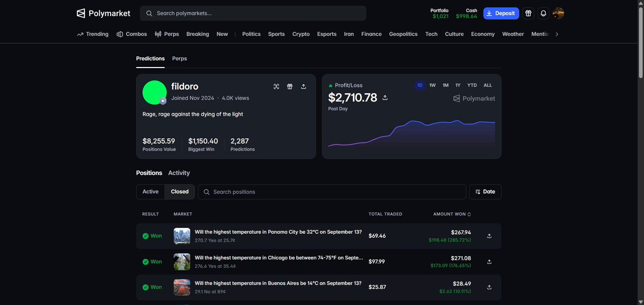The width and height of the screenshot is (644, 305).
Task: Open notifications bell icon
Action: [543, 13]
